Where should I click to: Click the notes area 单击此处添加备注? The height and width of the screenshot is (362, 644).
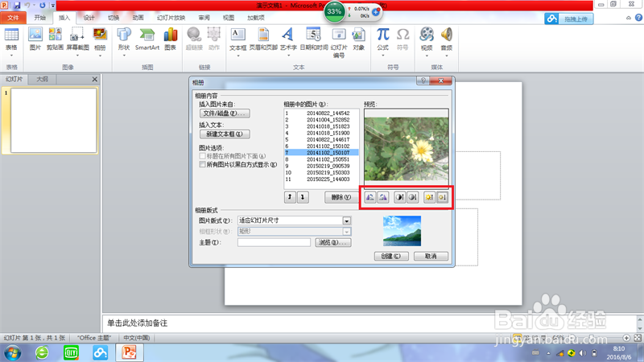tap(137, 323)
